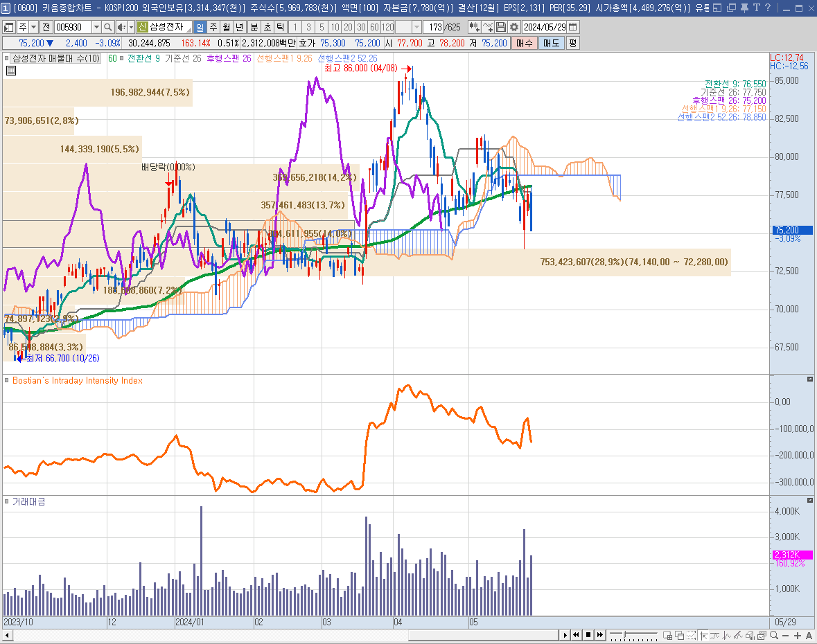Click the stop playback square button
Image resolution: width=817 pixels, height=644 pixels.
pyautogui.click(x=588, y=635)
